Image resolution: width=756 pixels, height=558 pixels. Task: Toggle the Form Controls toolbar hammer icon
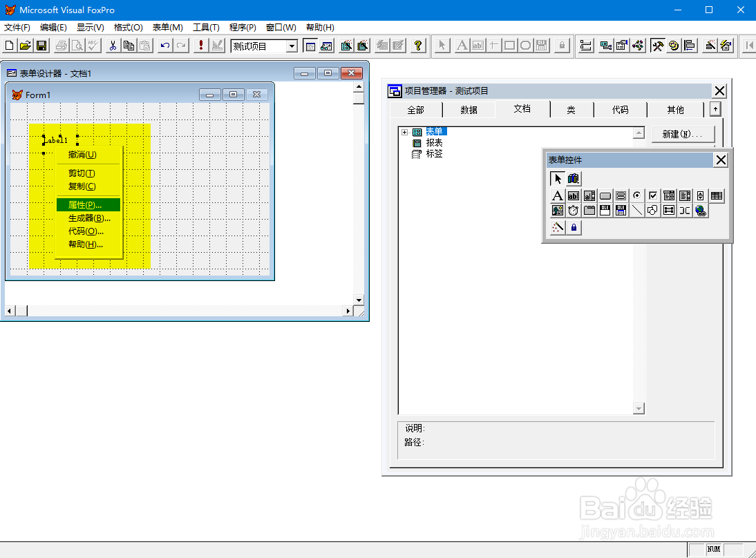coord(658,46)
